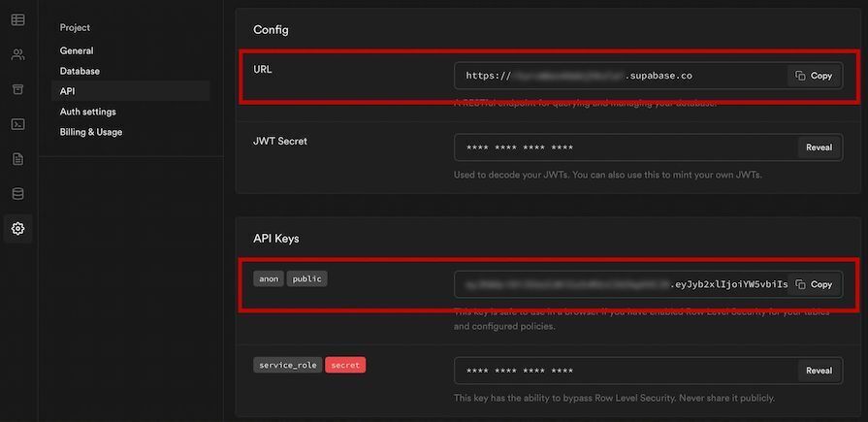This screenshot has height=422, width=868.
Task: Click the API Keys section heading
Action: (x=276, y=239)
